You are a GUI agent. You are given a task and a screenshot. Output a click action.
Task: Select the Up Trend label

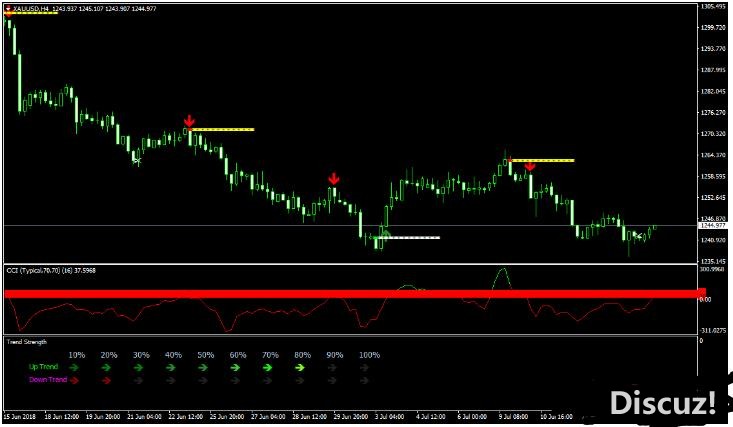tap(43, 367)
